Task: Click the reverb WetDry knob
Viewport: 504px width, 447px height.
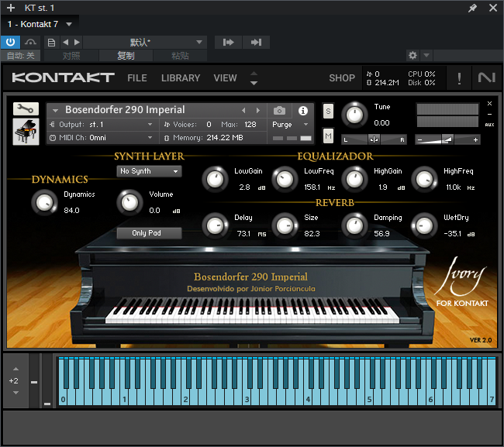Action: tap(424, 225)
